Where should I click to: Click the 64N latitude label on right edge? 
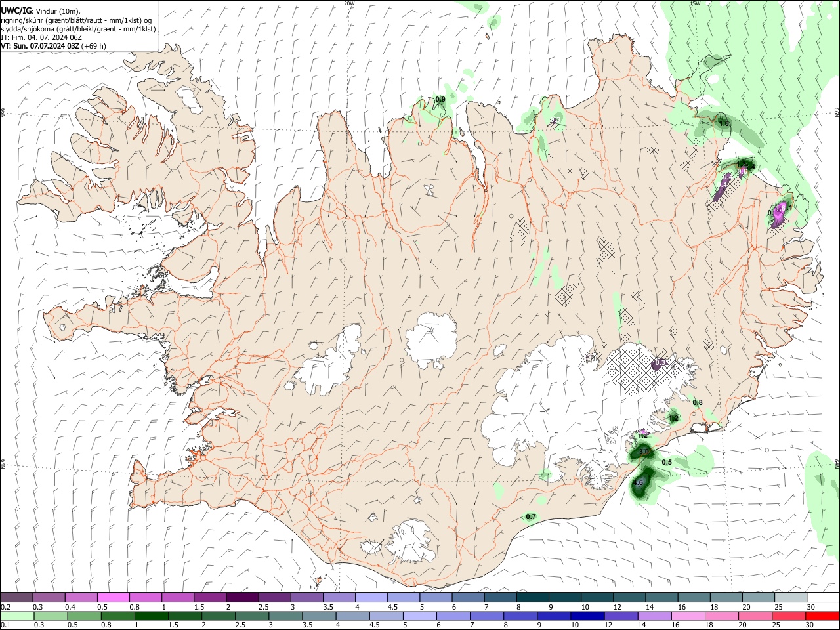point(837,464)
